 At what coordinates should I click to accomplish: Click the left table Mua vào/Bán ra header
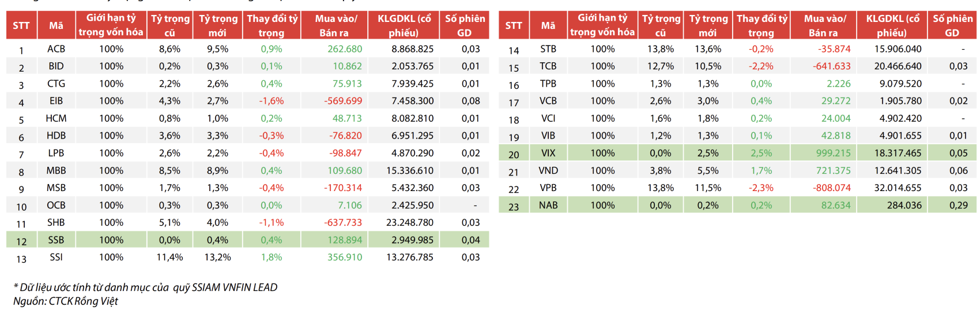[x=336, y=25]
